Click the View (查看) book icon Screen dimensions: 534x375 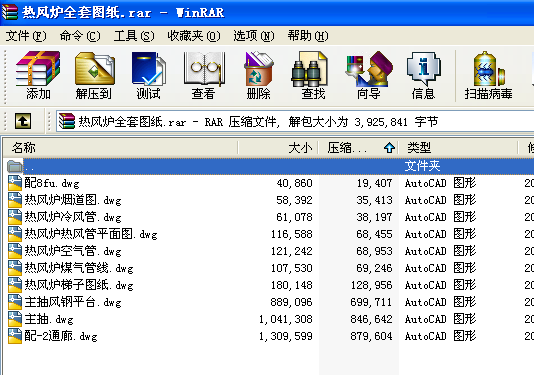tap(204, 69)
